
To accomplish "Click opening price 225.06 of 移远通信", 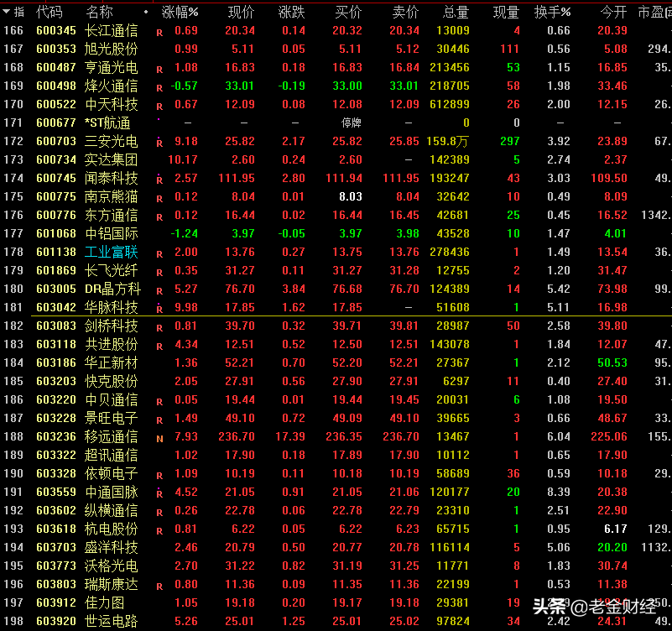I will tap(609, 436).
